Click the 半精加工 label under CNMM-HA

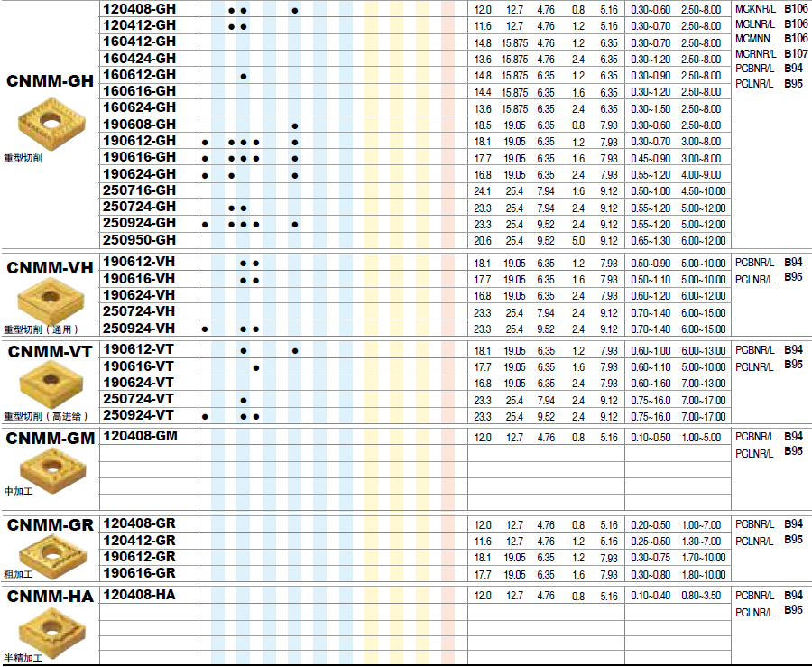[23, 656]
